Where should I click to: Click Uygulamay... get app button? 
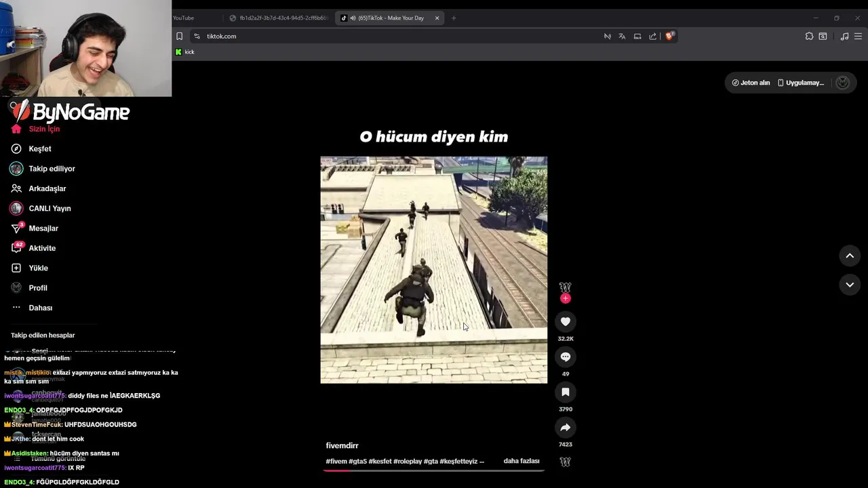click(800, 83)
